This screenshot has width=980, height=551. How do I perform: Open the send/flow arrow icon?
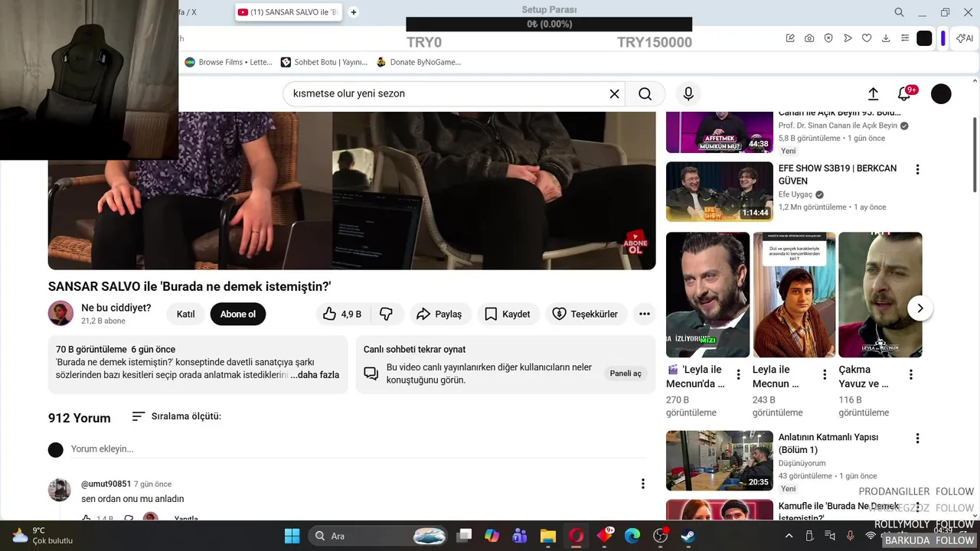point(848,38)
